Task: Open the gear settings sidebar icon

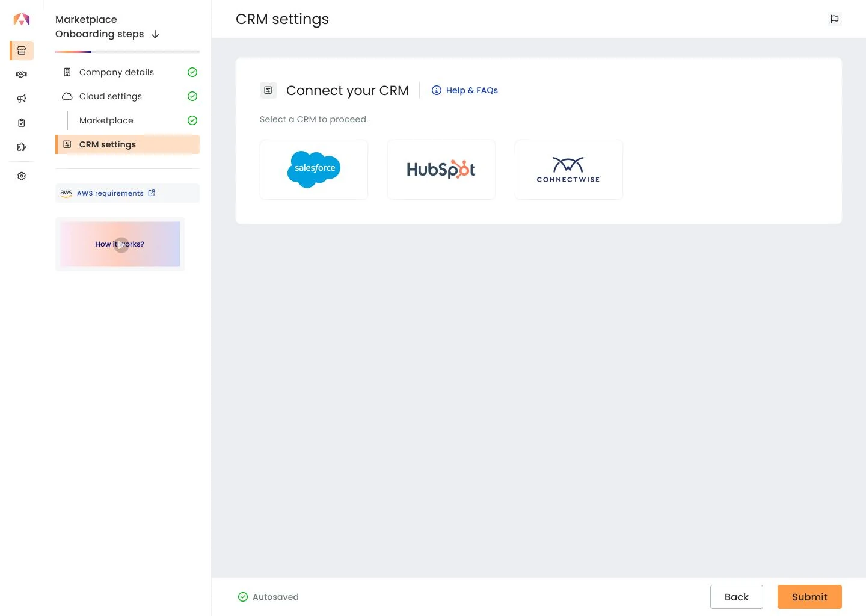Action: point(22,176)
